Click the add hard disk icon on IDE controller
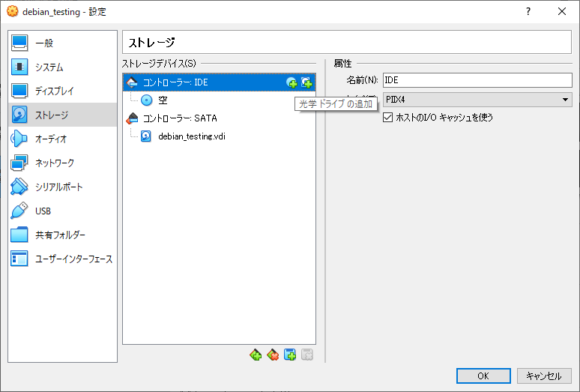Screen dimensions: 580x392 coord(306,82)
